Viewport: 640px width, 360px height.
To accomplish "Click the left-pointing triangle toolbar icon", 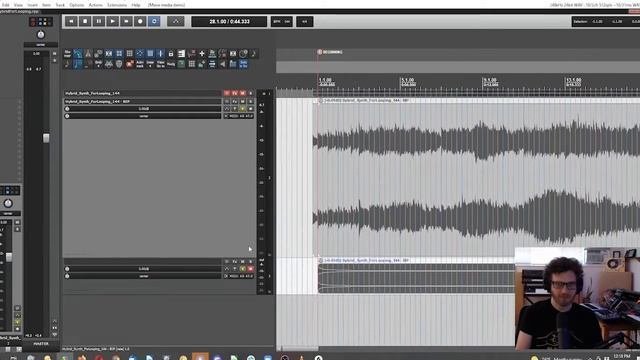I will [222, 64].
